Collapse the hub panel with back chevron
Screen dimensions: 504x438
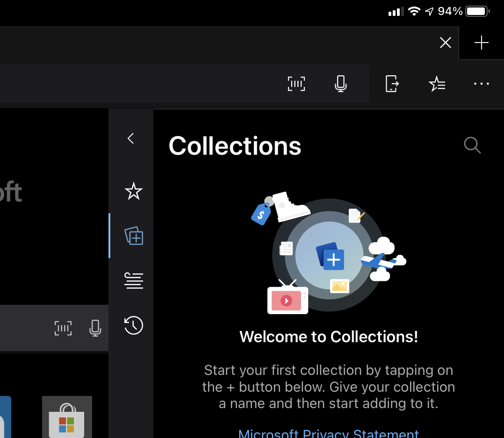tap(130, 138)
